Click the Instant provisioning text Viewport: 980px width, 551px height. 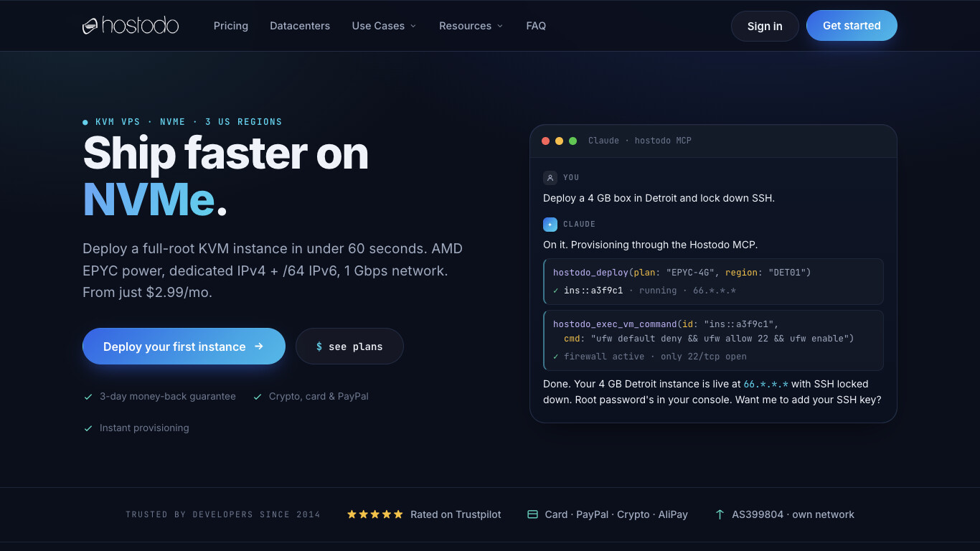point(144,428)
